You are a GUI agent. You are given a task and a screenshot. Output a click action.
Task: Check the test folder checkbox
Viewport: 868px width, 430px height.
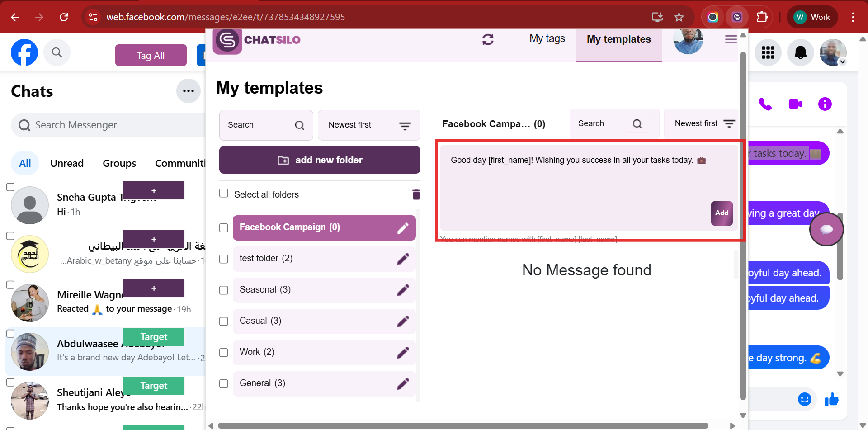[x=224, y=259]
